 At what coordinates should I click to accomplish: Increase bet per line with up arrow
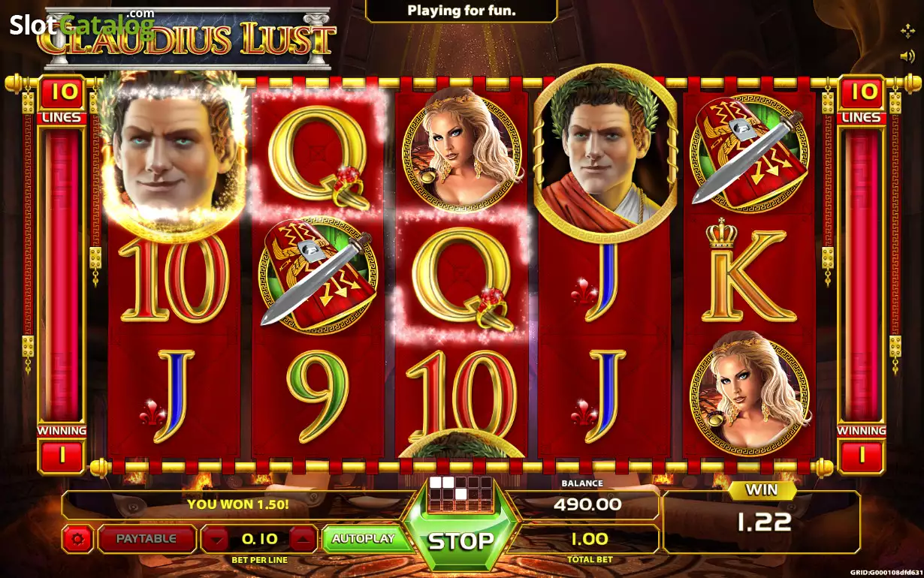coord(303,538)
